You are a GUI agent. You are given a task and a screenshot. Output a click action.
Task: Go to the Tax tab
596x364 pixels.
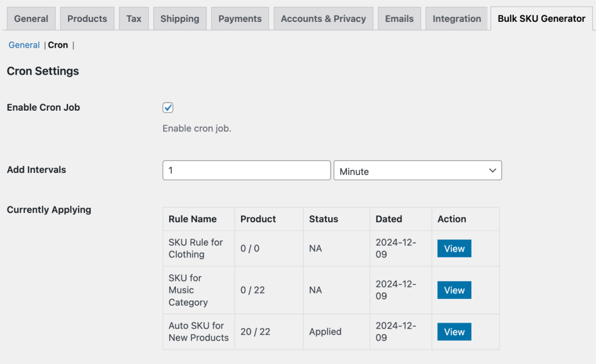click(x=134, y=19)
